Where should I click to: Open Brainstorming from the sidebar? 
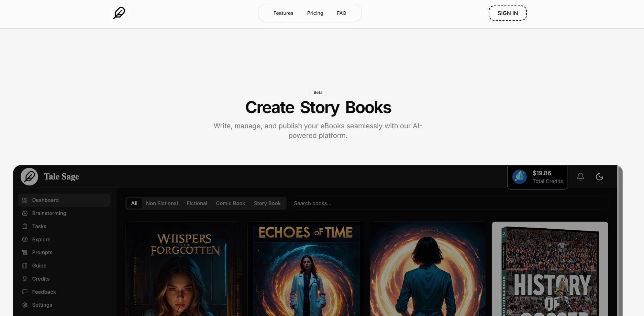[49, 213]
